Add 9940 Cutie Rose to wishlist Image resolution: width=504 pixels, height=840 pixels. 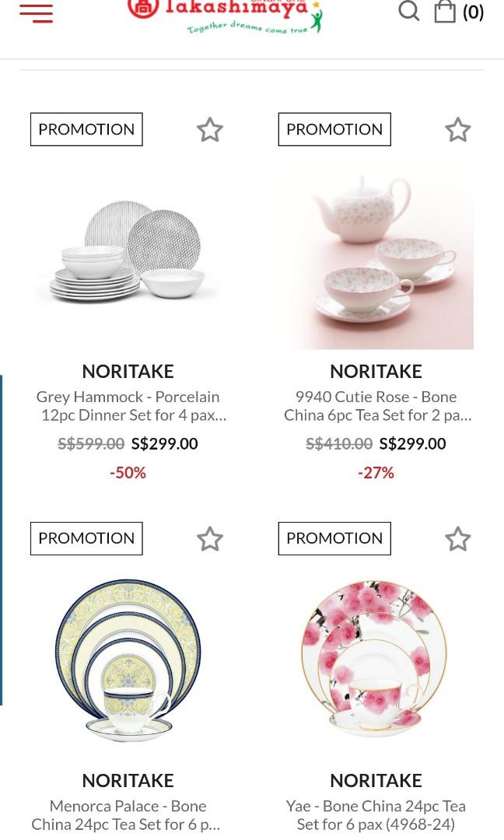(x=457, y=129)
